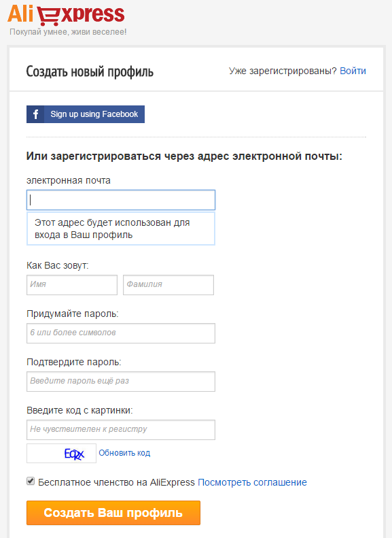Viewport: 392px width, 538px height.
Task: Focus the электронная почта email field
Action: point(121,200)
